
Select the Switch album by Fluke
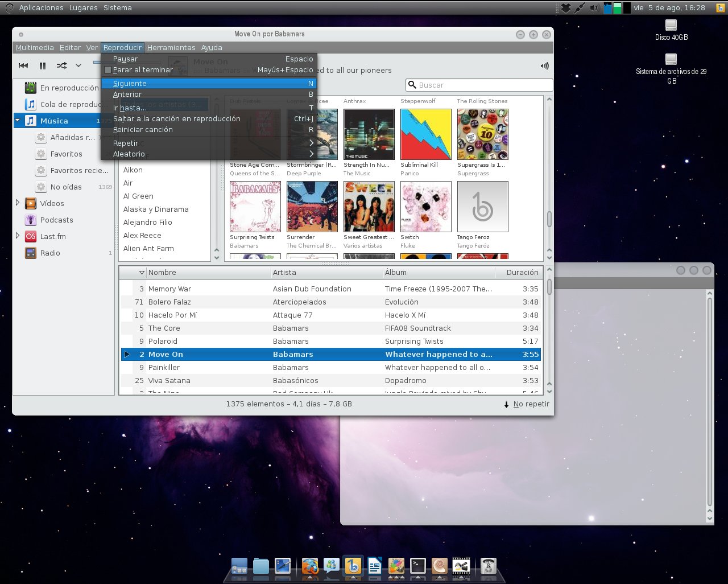click(x=425, y=207)
